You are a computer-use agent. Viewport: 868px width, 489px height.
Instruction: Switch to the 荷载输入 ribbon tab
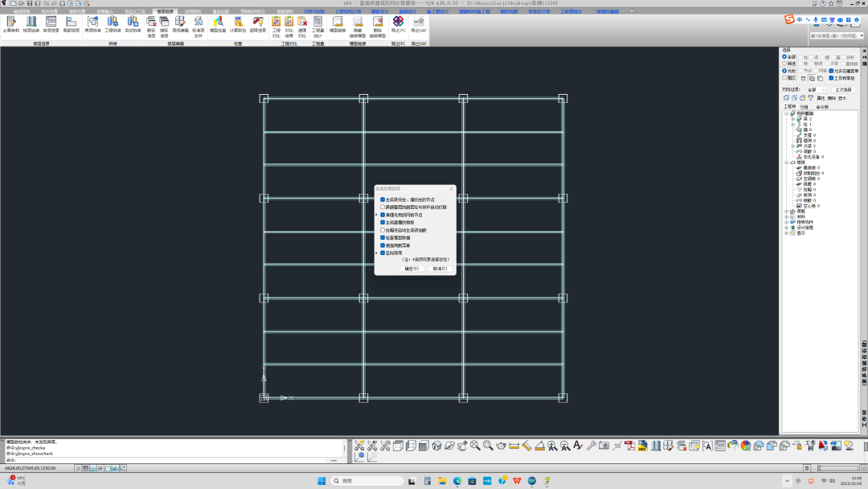(104, 11)
